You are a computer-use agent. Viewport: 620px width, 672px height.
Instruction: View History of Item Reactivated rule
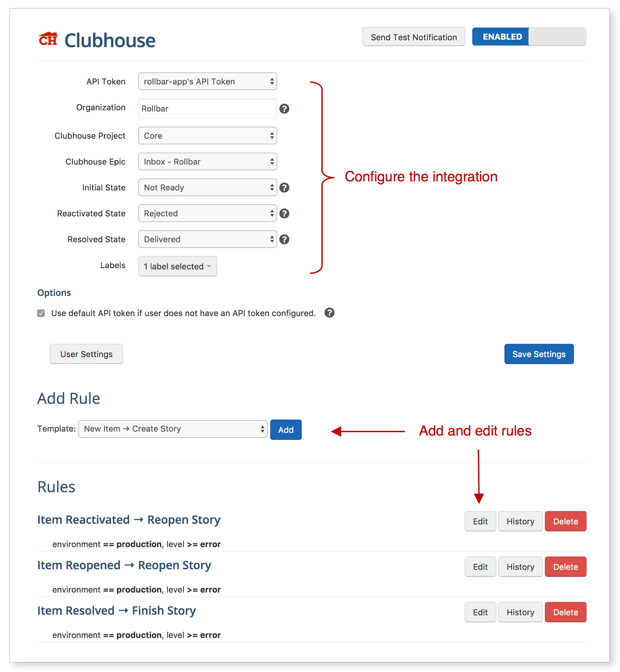point(520,521)
